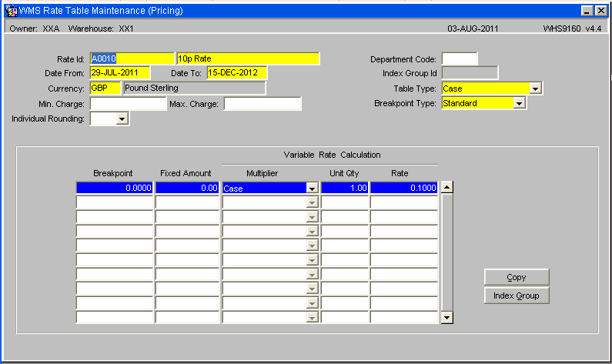Click the Index Group Id field
The height and width of the screenshot is (364, 612).
tap(470, 73)
